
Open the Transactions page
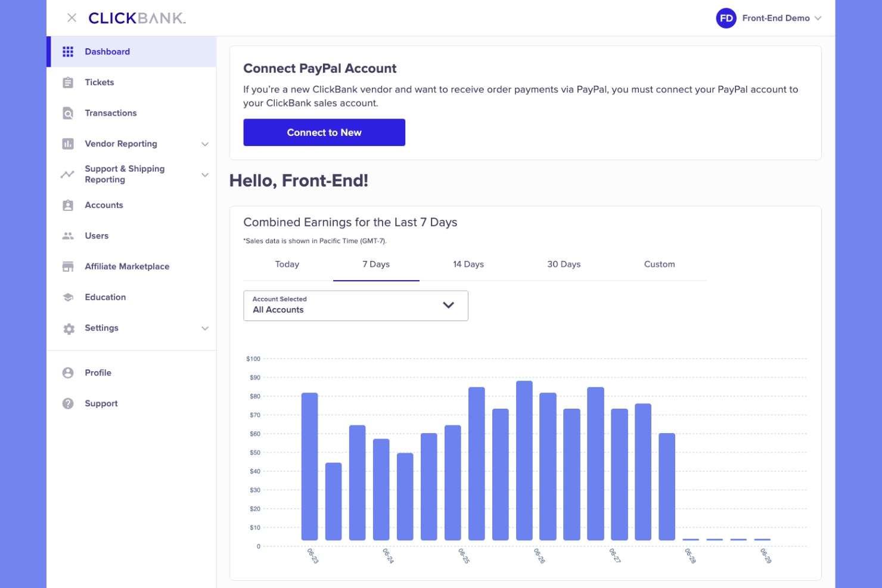(132, 113)
